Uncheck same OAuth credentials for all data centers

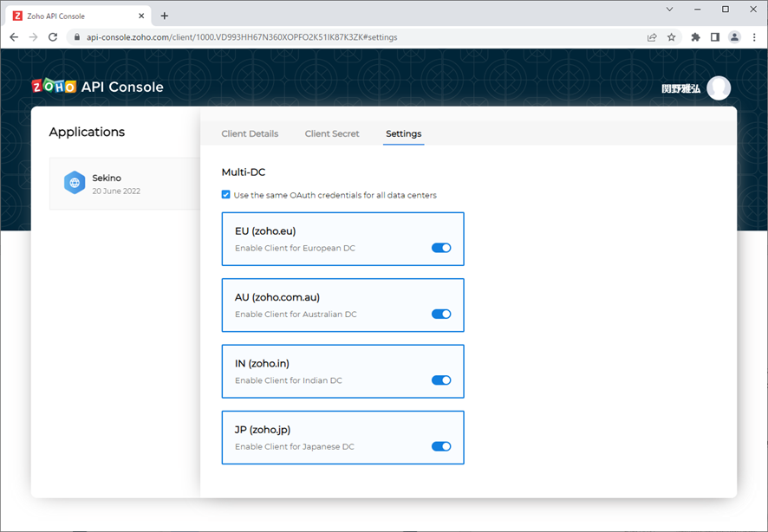click(x=226, y=195)
